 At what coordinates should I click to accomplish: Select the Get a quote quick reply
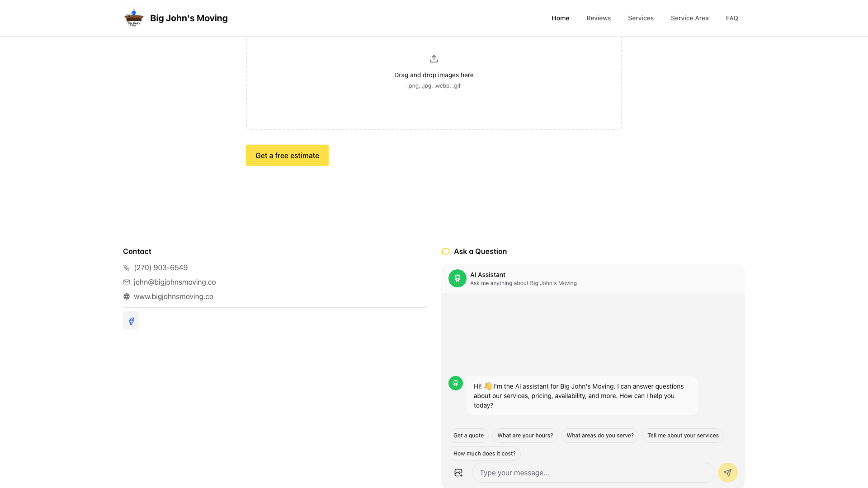click(x=468, y=435)
